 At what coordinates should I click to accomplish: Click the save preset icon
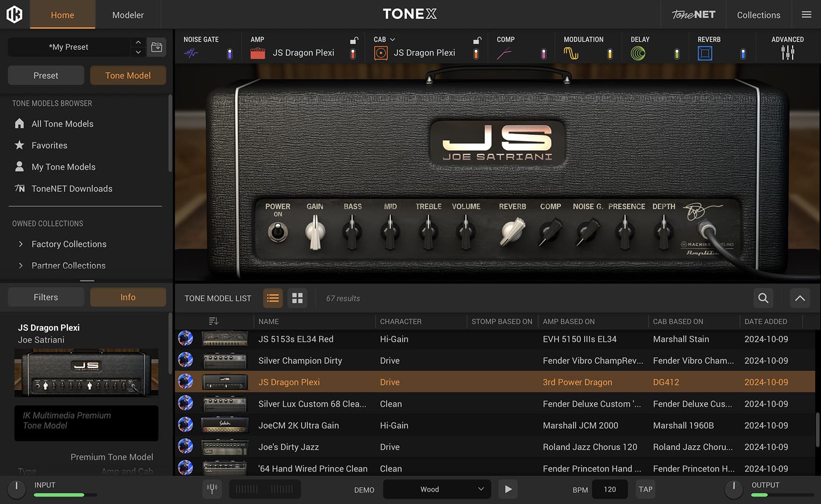[x=157, y=47]
